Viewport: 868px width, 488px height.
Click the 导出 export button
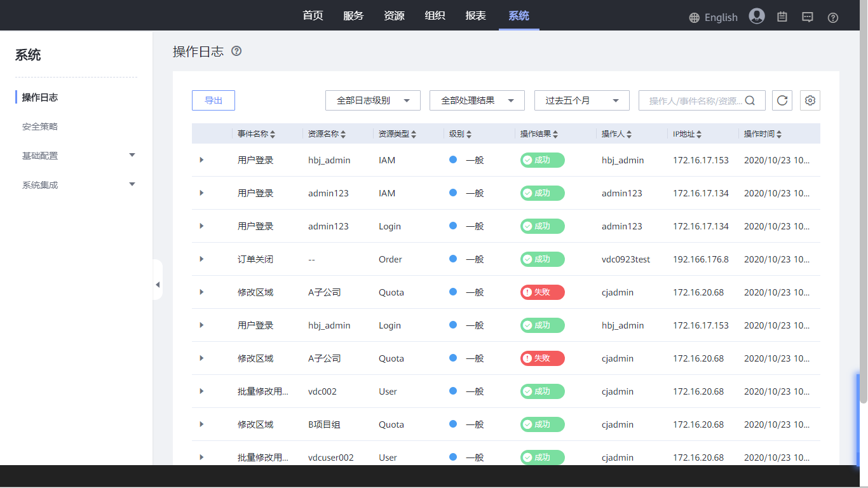tap(214, 100)
